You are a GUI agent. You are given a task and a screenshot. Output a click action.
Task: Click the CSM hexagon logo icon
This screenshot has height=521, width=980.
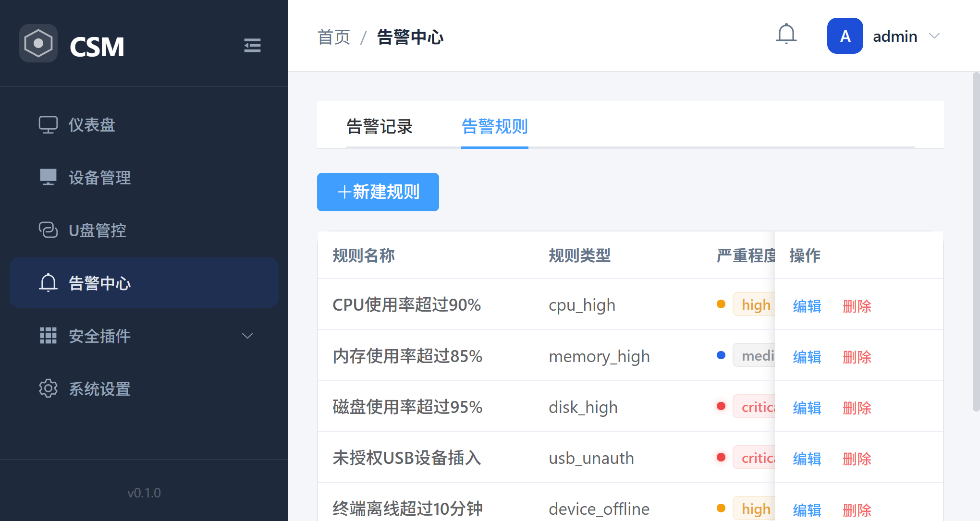pyautogui.click(x=38, y=43)
